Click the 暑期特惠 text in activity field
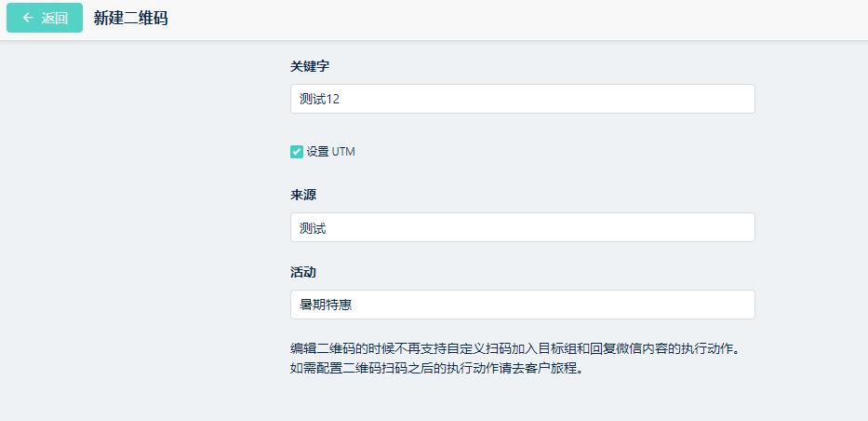Viewport: 868px width, 421px height. (326, 305)
